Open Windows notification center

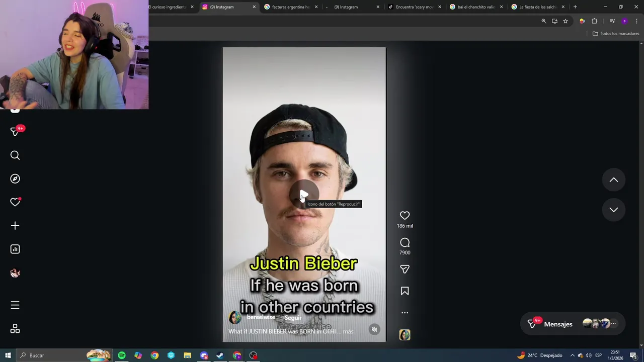coord(633,355)
